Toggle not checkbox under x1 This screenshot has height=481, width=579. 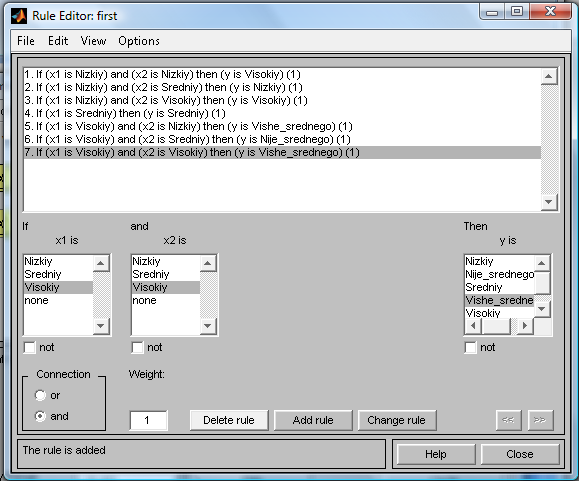pyautogui.click(x=30, y=347)
